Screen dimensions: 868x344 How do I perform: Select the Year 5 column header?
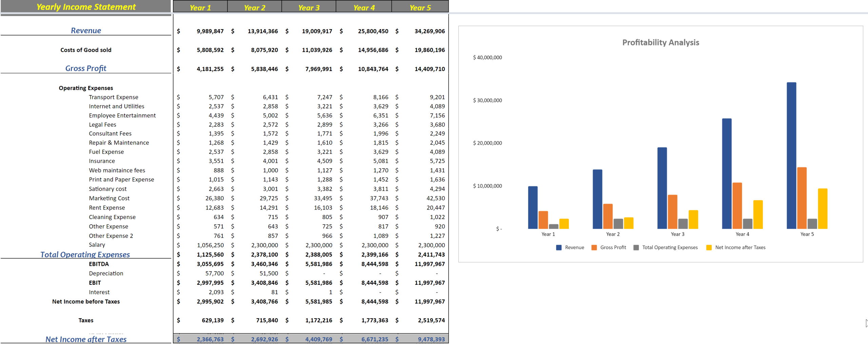pyautogui.click(x=420, y=7)
